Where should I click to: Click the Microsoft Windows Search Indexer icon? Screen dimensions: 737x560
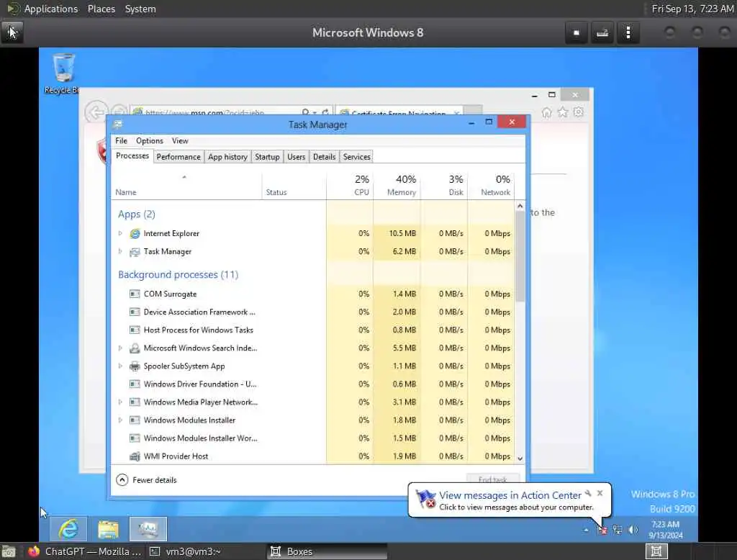(x=135, y=348)
